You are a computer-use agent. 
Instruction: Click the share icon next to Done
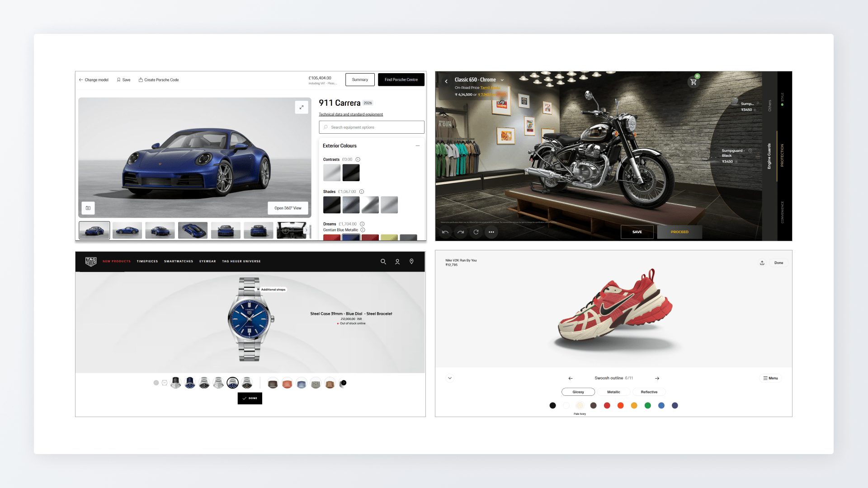[x=762, y=263]
